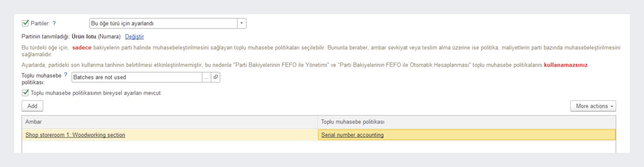
Task: Click the Partiler label text
Action: click(x=40, y=24)
